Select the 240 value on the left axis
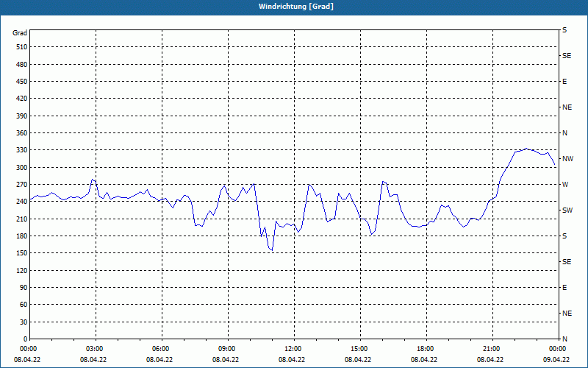The width and height of the screenshot is (588, 368). (x=22, y=202)
